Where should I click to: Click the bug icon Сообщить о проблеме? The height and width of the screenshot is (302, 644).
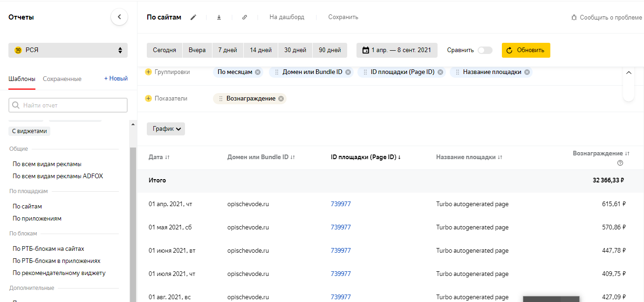574,17
